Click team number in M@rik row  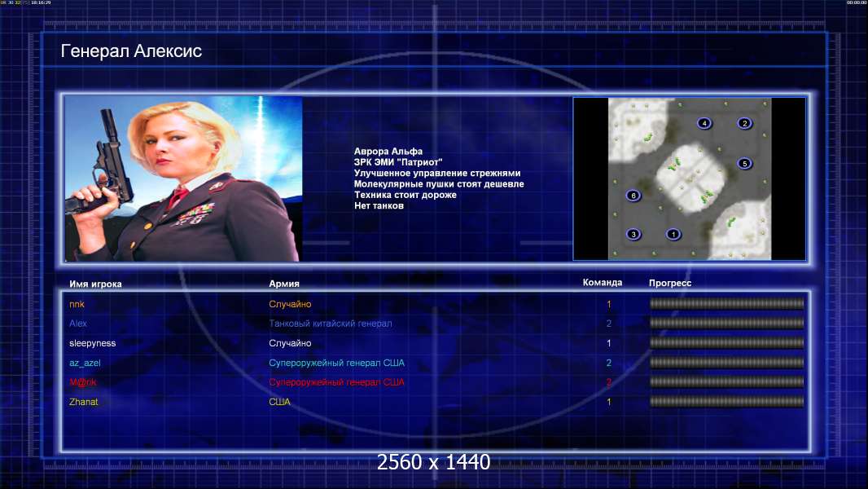[x=609, y=382]
